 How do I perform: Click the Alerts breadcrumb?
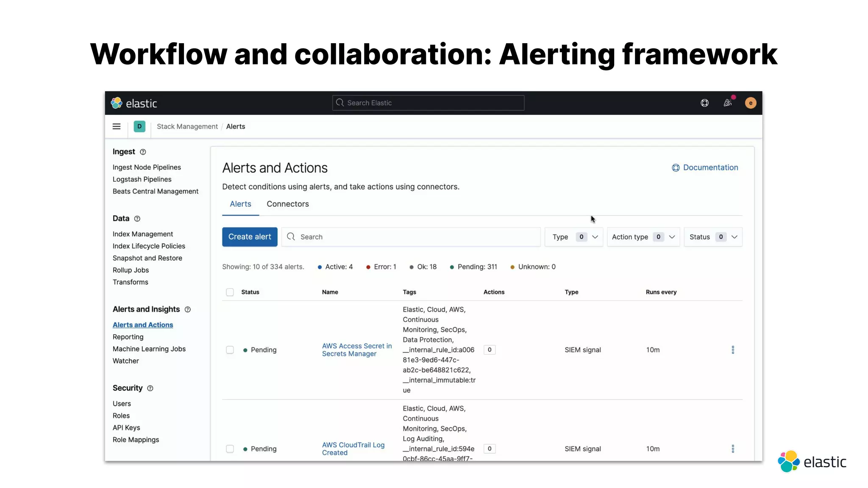pyautogui.click(x=236, y=127)
